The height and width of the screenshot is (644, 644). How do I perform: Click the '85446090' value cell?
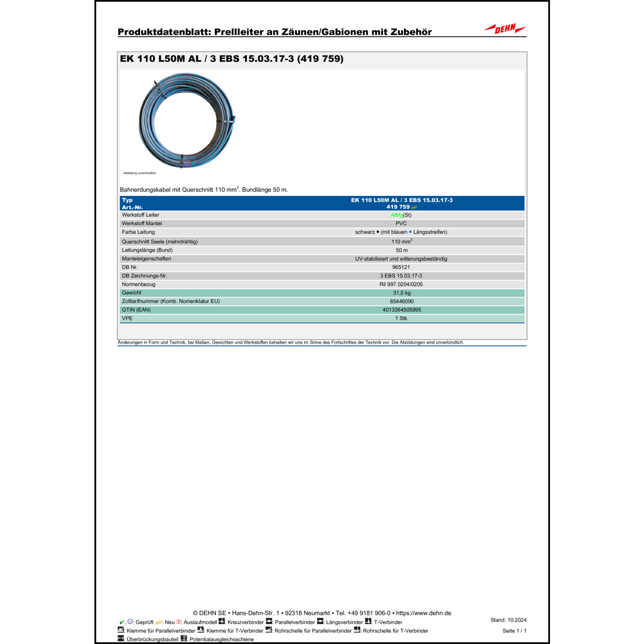pos(402,302)
